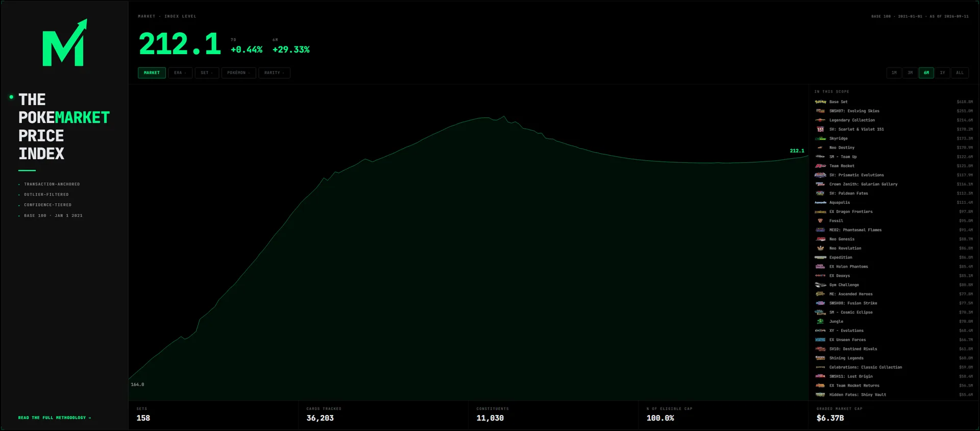Click the eligible cap value 100.0%
Viewport: 980px width, 431px height.
coord(660,418)
